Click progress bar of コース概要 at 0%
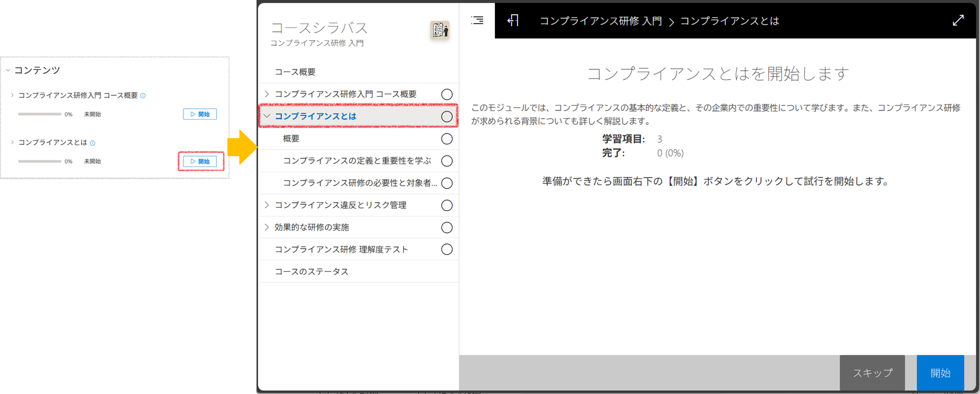Screen dimensions: 980x394 (40, 114)
